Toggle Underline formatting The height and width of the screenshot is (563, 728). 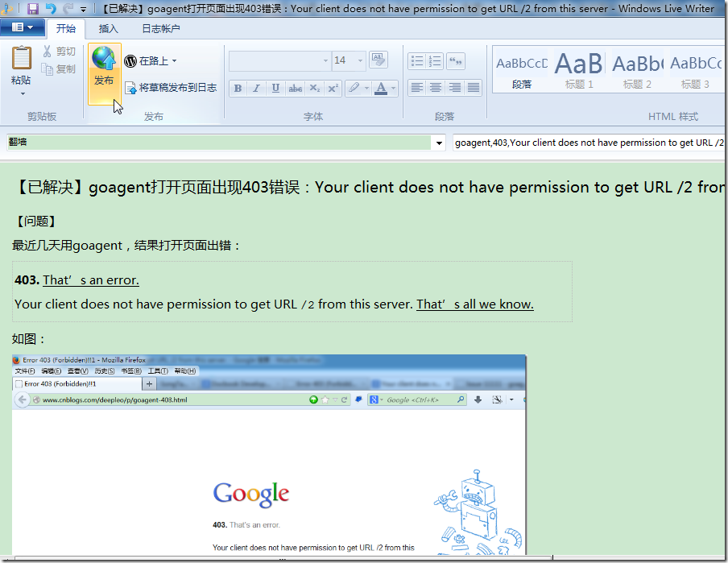275,88
